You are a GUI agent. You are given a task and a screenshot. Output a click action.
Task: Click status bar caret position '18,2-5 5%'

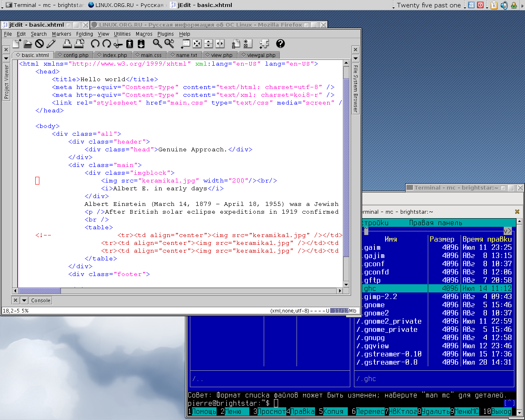click(x=16, y=310)
